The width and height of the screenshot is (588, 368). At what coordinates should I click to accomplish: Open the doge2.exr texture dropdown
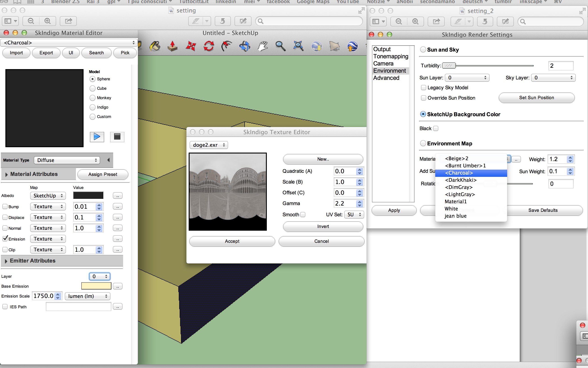coord(208,145)
